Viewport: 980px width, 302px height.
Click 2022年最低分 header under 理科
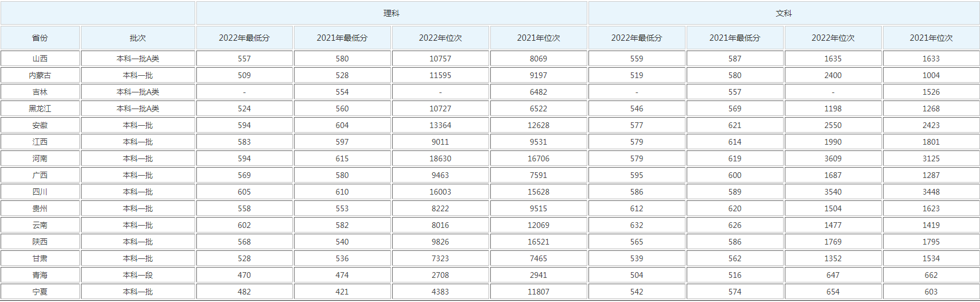tap(244, 38)
